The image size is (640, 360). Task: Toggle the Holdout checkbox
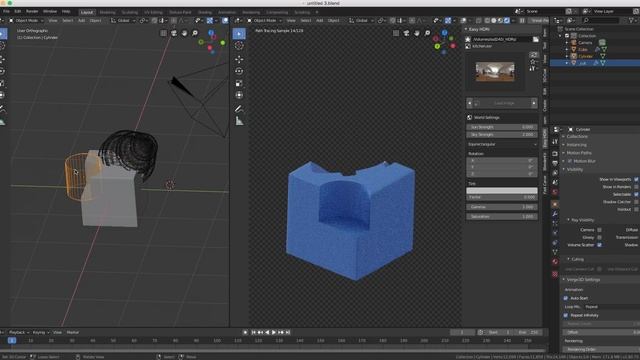coord(636,209)
